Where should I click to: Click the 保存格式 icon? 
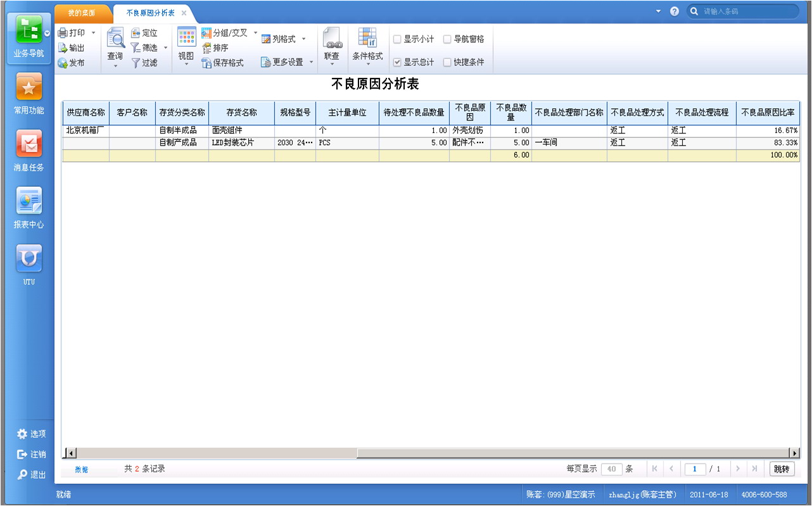pyautogui.click(x=206, y=63)
